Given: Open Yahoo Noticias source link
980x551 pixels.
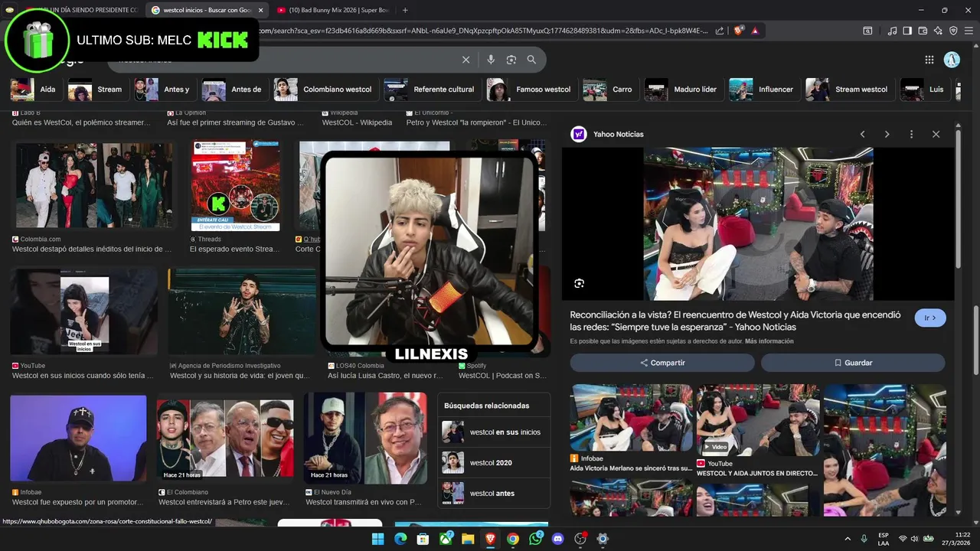Looking at the screenshot, I should pyautogui.click(x=619, y=134).
